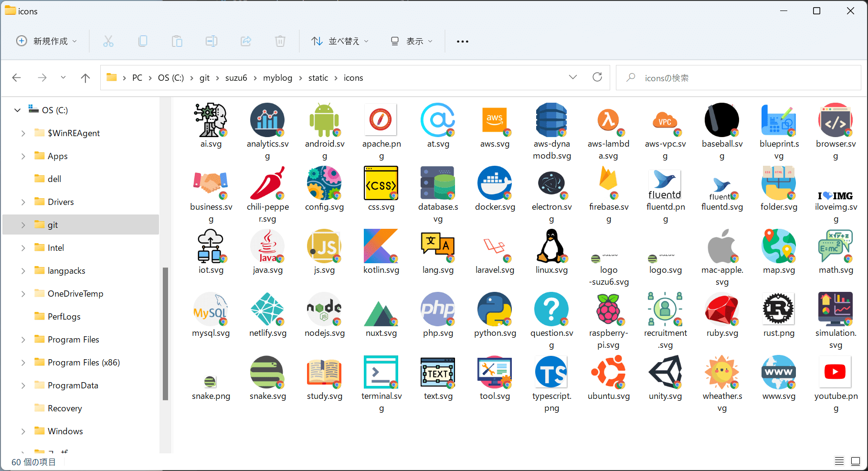Expand the git folder node
Screen dimensions: 868x471
pos(23,225)
